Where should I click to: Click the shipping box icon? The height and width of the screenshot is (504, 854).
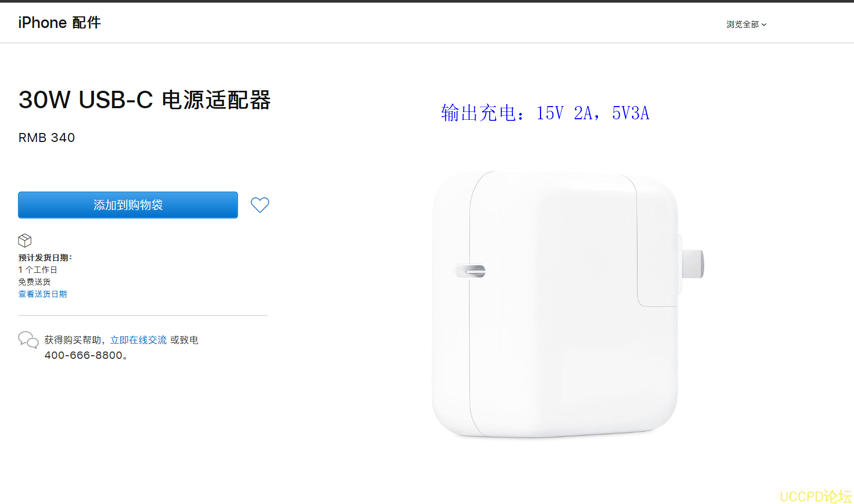coord(25,241)
